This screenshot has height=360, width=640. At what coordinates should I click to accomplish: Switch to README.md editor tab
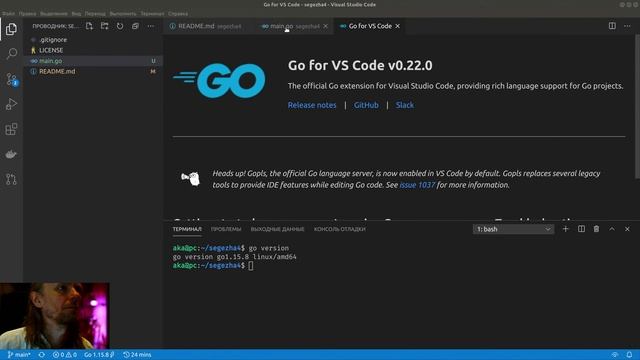[x=206, y=26]
